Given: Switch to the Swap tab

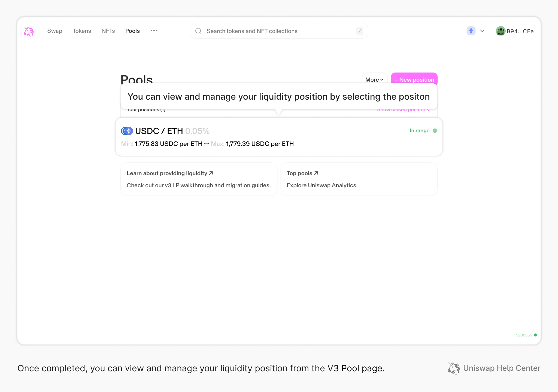Looking at the screenshot, I should click(x=54, y=31).
